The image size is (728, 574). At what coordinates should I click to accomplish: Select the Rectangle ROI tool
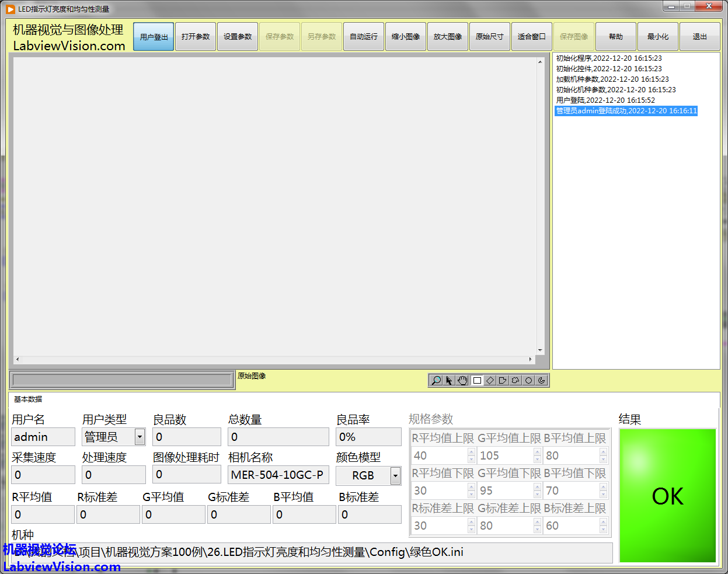pos(477,381)
